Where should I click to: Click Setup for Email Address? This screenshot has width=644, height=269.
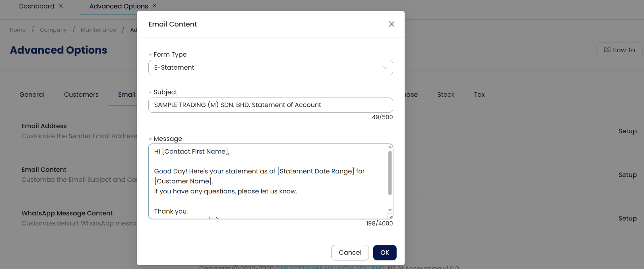pos(627,131)
